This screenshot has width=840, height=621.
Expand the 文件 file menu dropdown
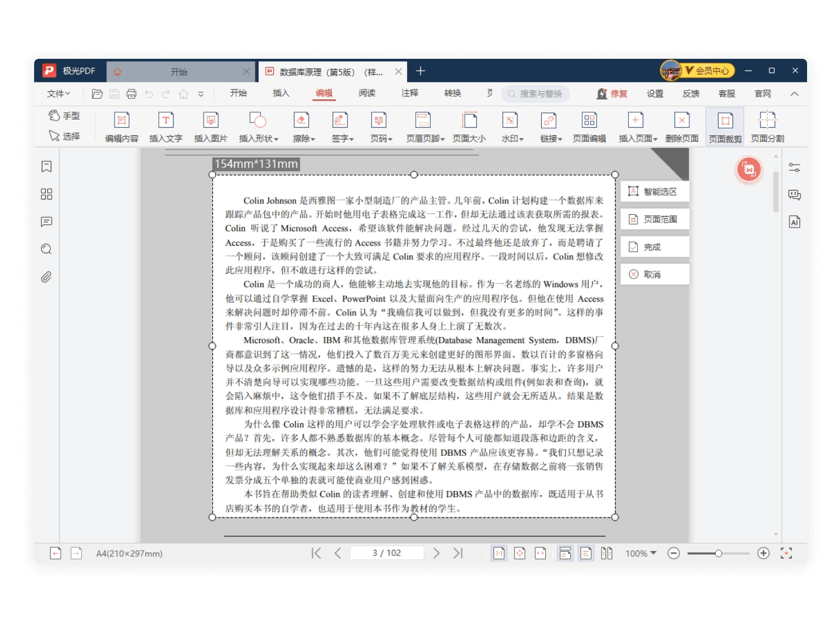coord(58,94)
